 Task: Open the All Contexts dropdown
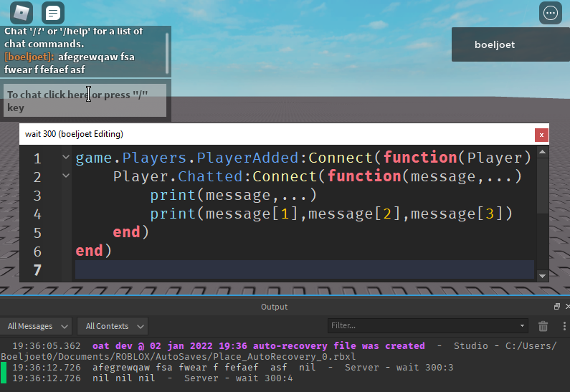pos(113,326)
